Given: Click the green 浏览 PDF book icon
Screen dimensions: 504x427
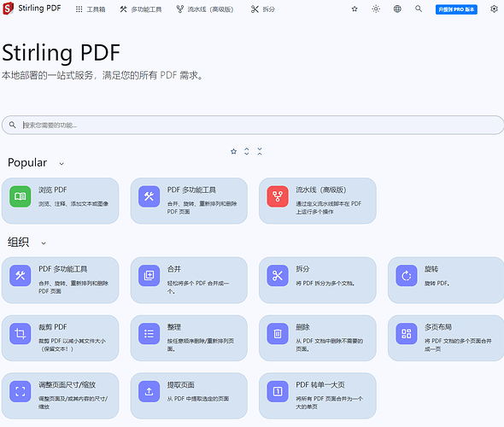Looking at the screenshot, I should pyautogui.click(x=21, y=196).
